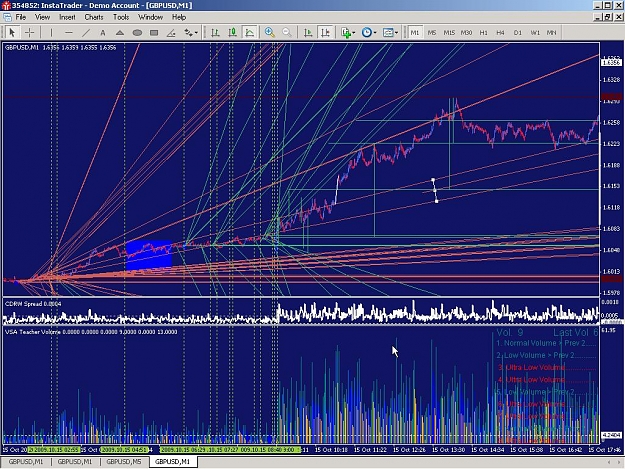This screenshot has height=469, width=625.
Task: Zoom out the chart with magnifier minus
Action: click(287, 33)
